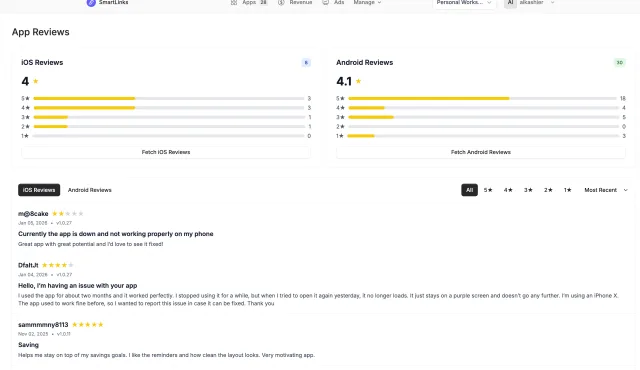
Task: Click the iOS 5-star rating bar
Action: click(x=169, y=98)
